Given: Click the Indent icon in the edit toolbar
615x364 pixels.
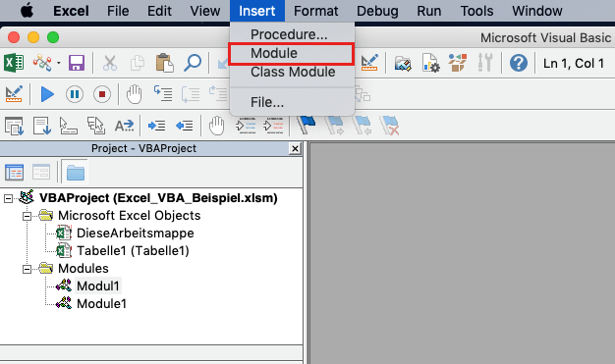Looking at the screenshot, I should tap(156, 126).
